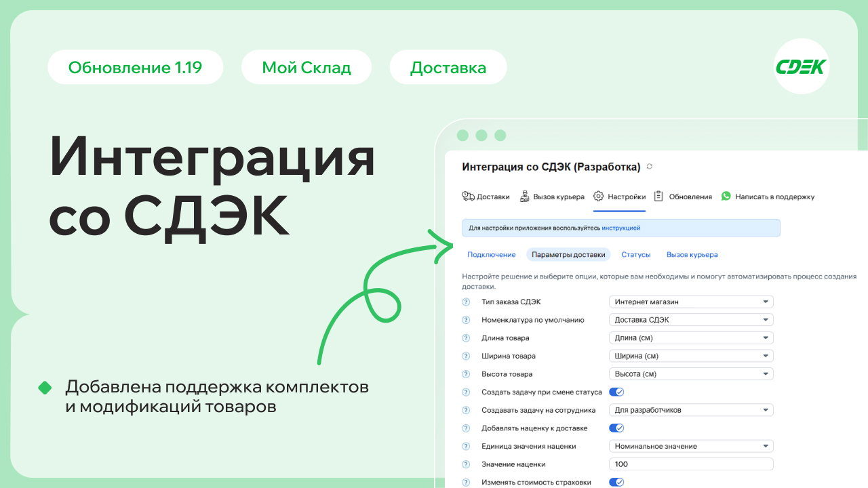This screenshot has width=868, height=488.
Task: Click the delivery truck icon next to Доставки
Action: tap(468, 197)
